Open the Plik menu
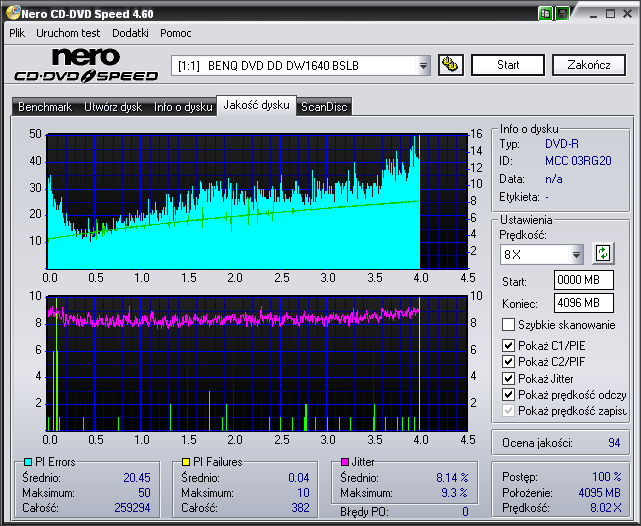The width and height of the screenshot is (641, 526). tap(17, 33)
